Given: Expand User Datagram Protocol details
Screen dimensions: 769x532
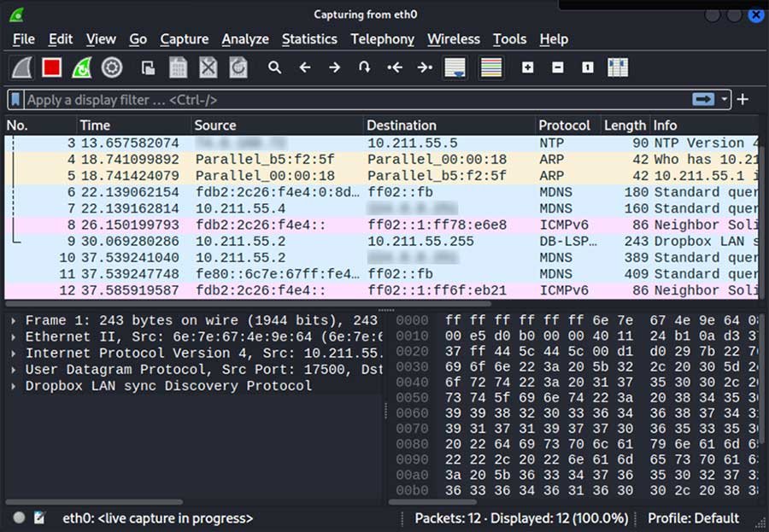Looking at the screenshot, I should (13, 370).
